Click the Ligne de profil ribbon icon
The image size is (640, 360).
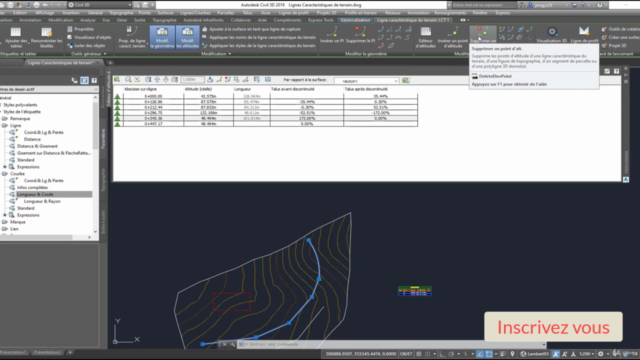pos(584,35)
